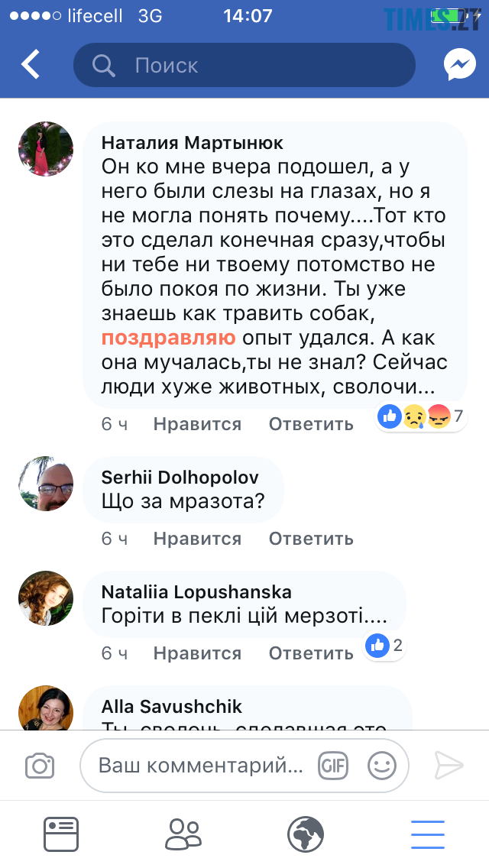The height and width of the screenshot is (868, 489).
Task: Tap the camera icon beside comment box
Action: coord(40,765)
